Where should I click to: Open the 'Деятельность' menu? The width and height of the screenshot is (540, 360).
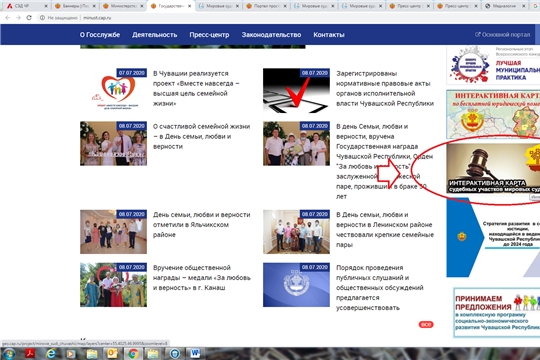(155, 35)
